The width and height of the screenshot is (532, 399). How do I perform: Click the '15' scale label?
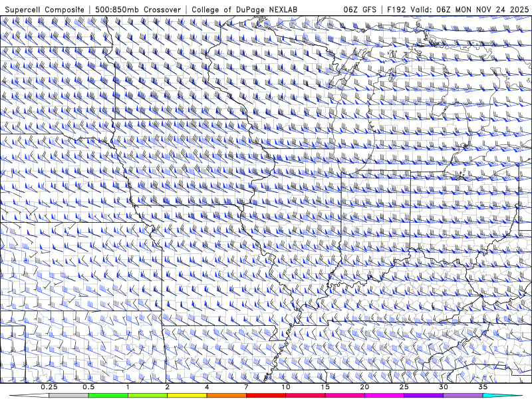[x=325, y=387]
